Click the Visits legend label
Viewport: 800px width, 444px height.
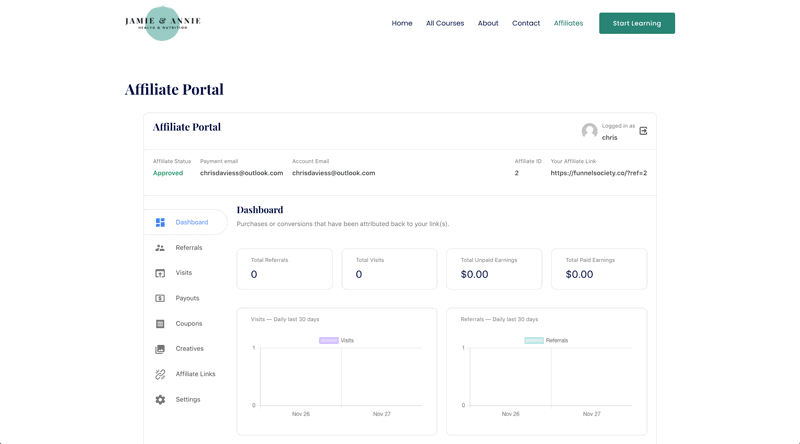pos(347,340)
